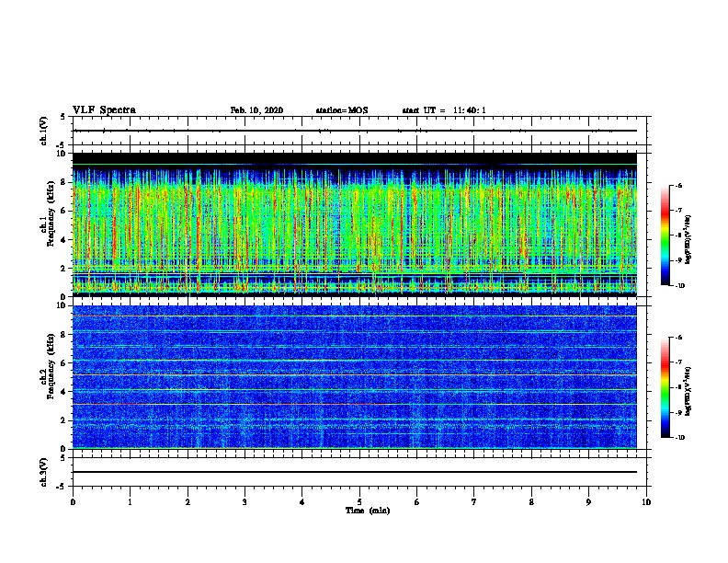
Task: Click the "Time (min)" axis label
Action: [368, 511]
